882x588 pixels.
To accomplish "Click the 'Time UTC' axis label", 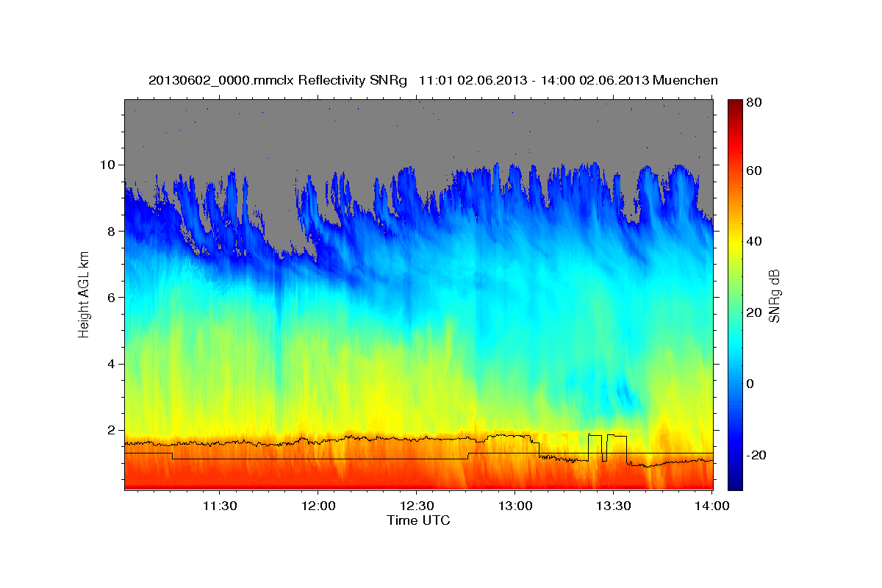I will tap(418, 520).
